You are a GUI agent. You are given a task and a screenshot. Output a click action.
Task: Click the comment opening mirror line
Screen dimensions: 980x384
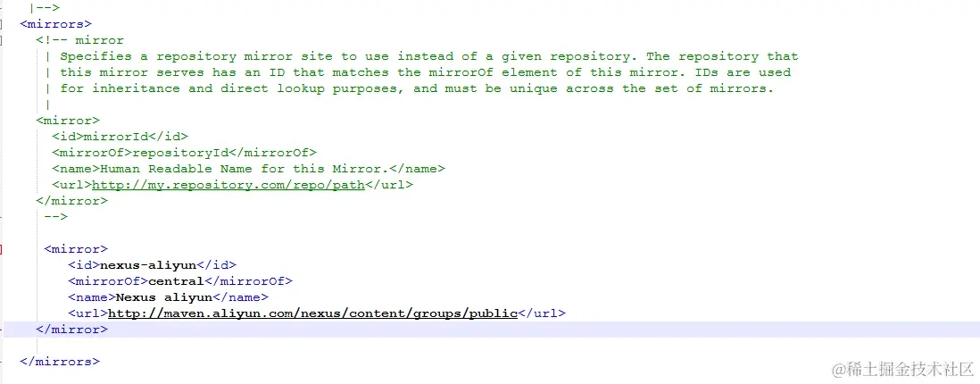click(x=80, y=41)
